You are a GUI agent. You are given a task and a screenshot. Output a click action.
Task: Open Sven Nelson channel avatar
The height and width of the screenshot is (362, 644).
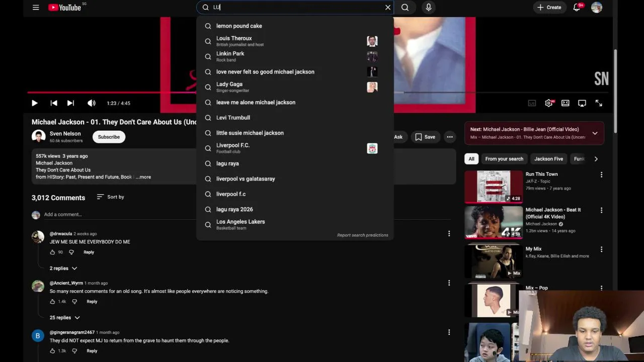(39, 137)
